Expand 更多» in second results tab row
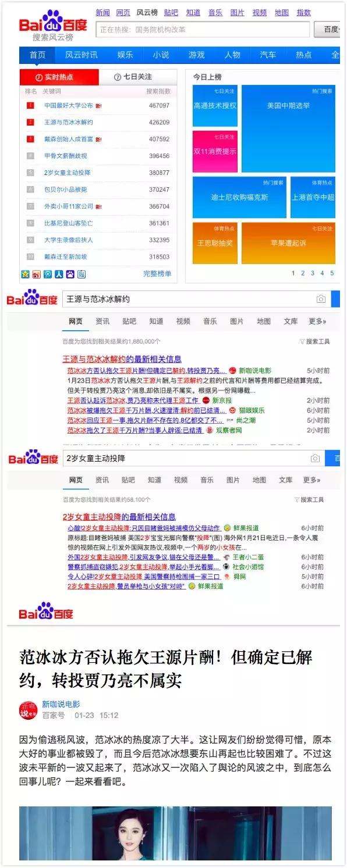The width and height of the screenshot is (347, 868). [311, 480]
